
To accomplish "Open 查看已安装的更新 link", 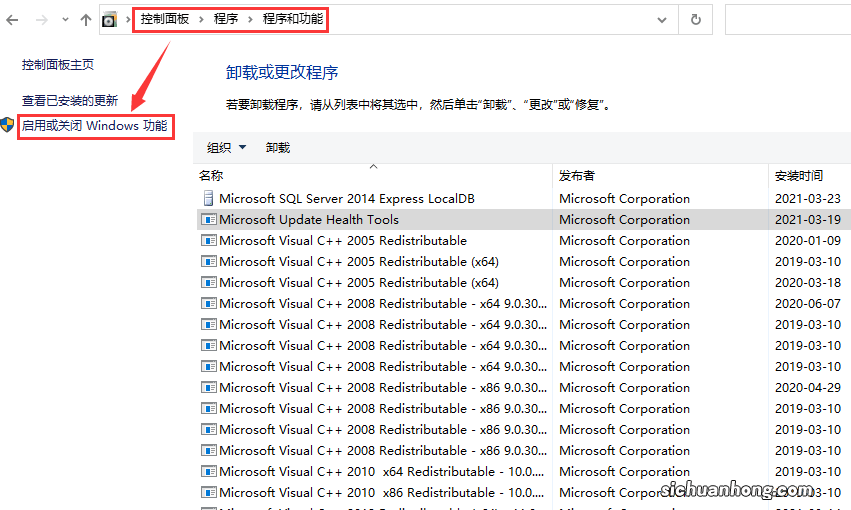I will click(x=69, y=101).
